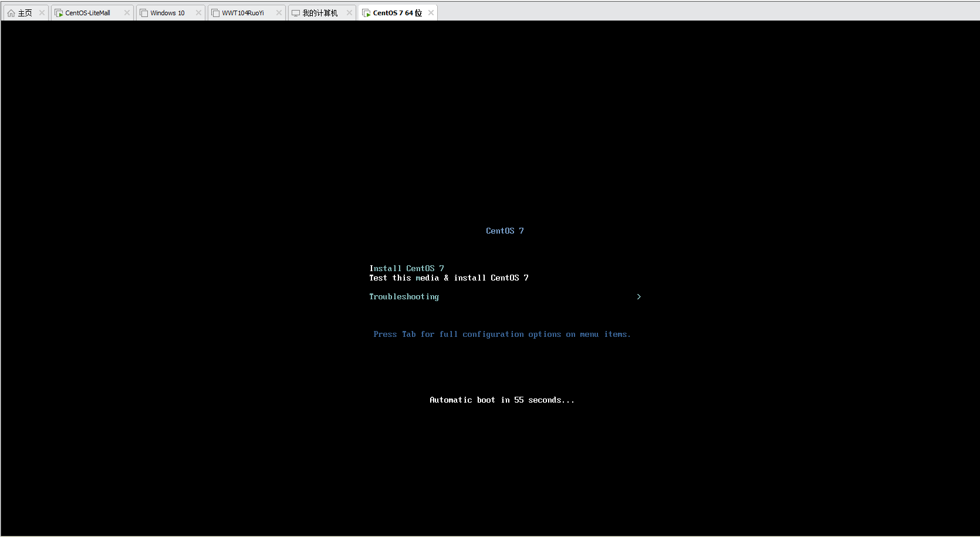The height and width of the screenshot is (537, 980).
Task: Click the home icon on the 主页 tab
Action: (x=11, y=13)
